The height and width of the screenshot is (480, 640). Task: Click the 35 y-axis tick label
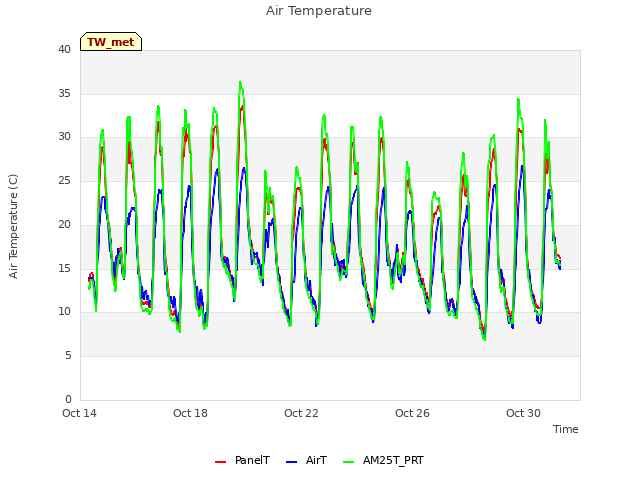(x=64, y=93)
